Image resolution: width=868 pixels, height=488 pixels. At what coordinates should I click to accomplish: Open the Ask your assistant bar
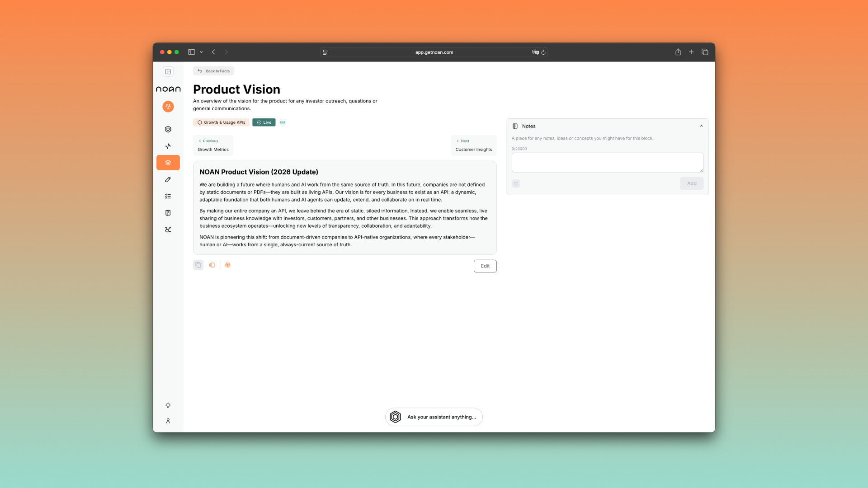click(x=434, y=417)
